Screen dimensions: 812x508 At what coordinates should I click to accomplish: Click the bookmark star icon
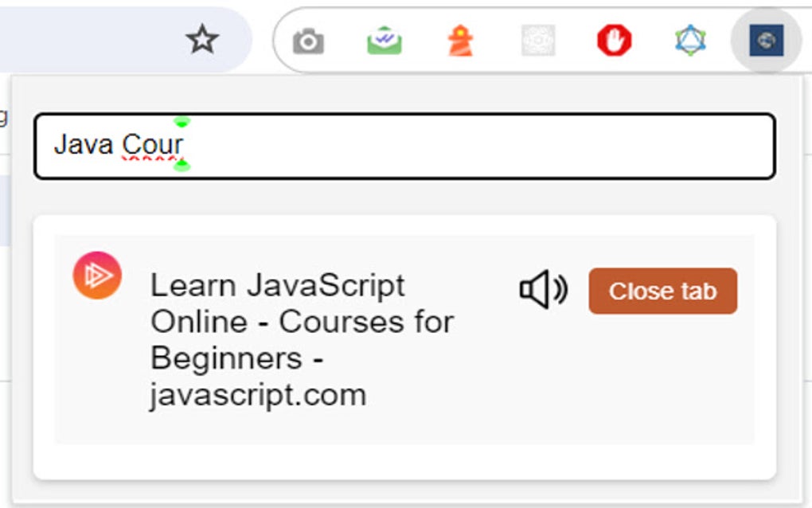(202, 39)
